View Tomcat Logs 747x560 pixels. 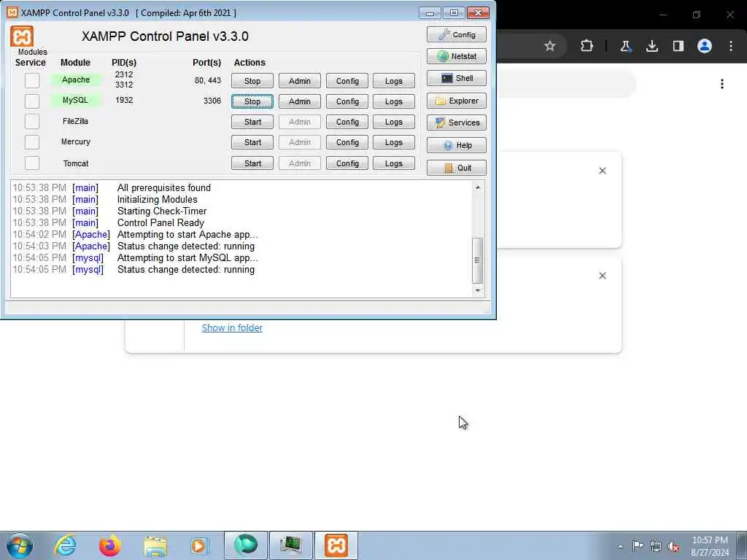pos(393,163)
